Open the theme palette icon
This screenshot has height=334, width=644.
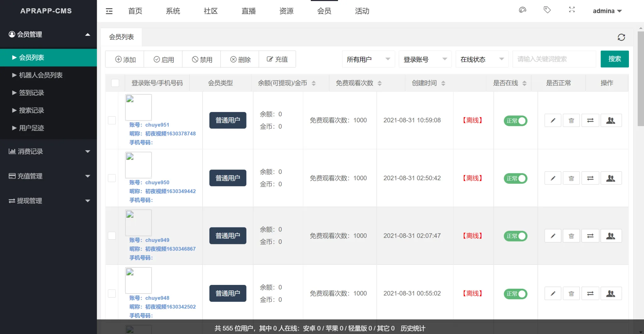(x=522, y=10)
